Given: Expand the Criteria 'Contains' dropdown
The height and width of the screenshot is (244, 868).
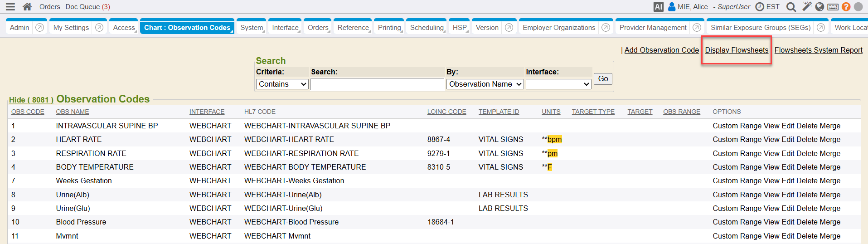Looking at the screenshot, I should (x=282, y=84).
